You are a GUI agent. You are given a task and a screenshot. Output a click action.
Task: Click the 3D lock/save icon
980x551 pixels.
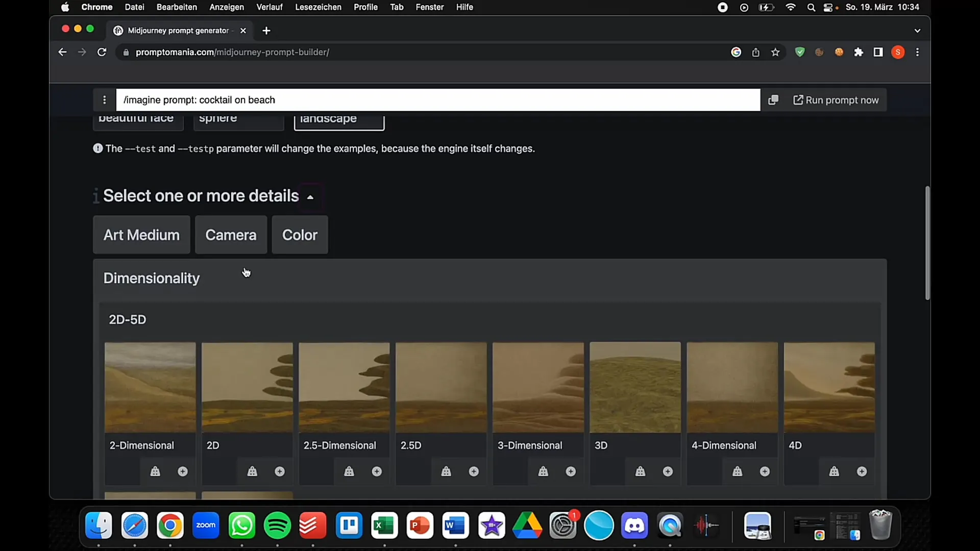pos(640,471)
